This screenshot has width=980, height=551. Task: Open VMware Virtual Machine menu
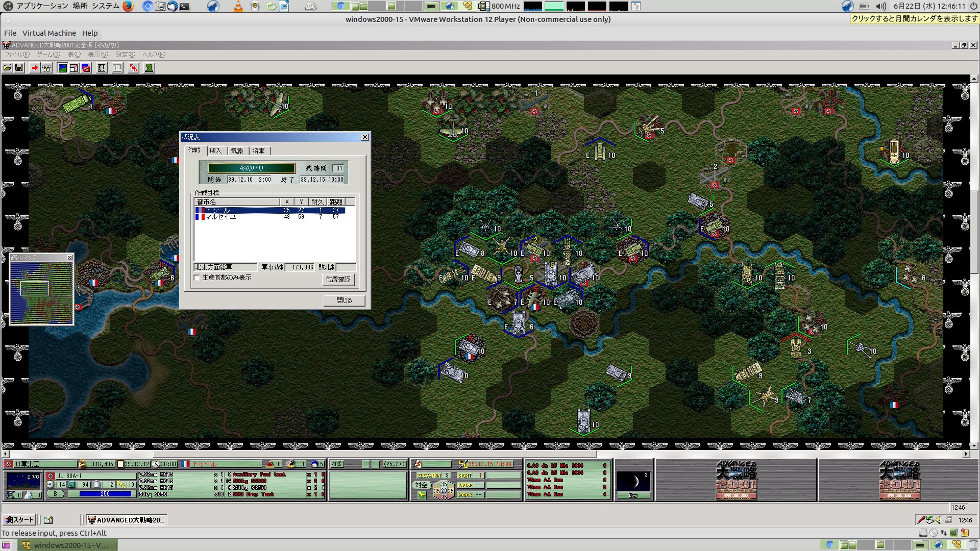tap(49, 33)
